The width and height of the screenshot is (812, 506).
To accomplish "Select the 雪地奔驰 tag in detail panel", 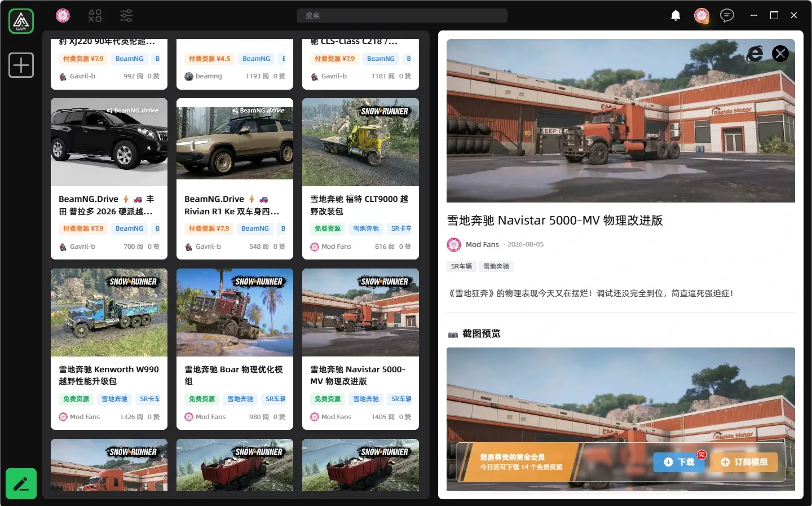I will point(496,266).
